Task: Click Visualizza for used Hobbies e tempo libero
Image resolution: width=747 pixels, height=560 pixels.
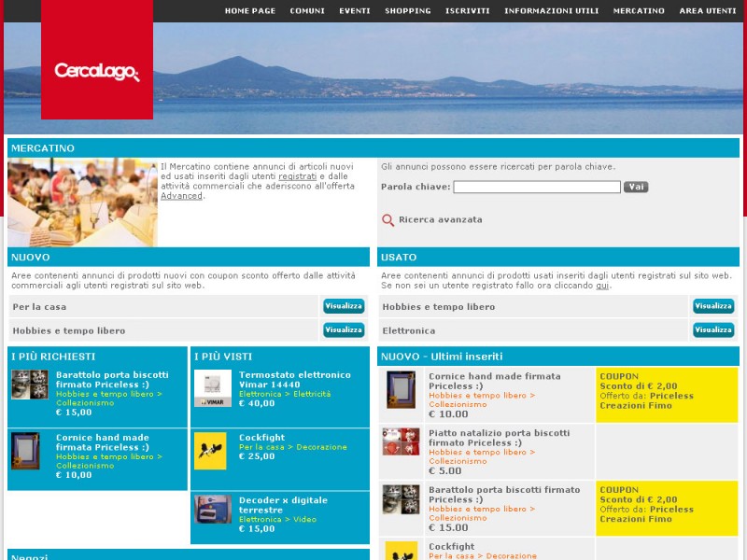Action: pyautogui.click(x=713, y=306)
